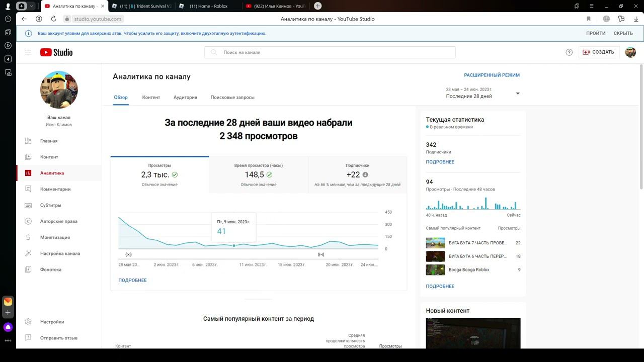The image size is (644, 362).
Task: Click the 9 июн data point on chart
Action: (x=234, y=245)
